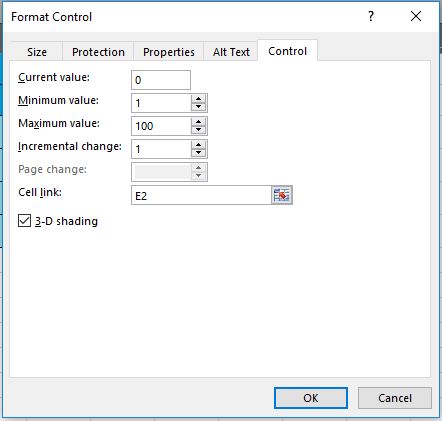The width and height of the screenshot is (442, 421).
Task: Confirm settings with the OK button
Action: [x=311, y=398]
